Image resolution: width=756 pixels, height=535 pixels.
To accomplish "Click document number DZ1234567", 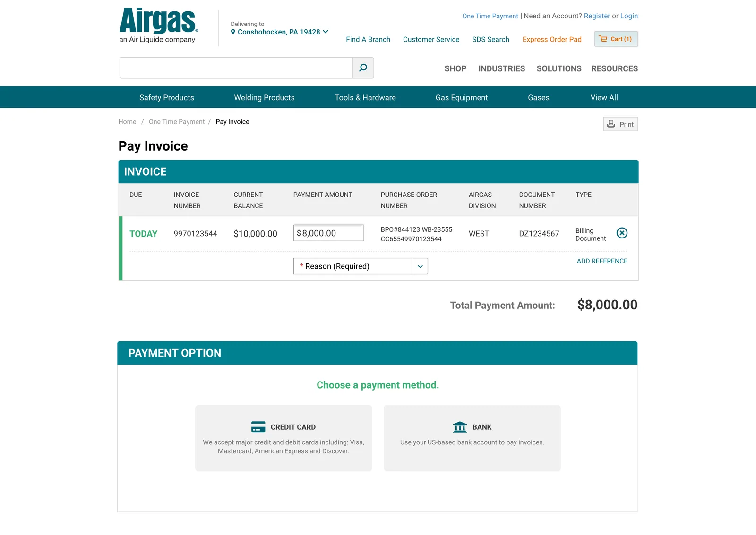I will (539, 234).
